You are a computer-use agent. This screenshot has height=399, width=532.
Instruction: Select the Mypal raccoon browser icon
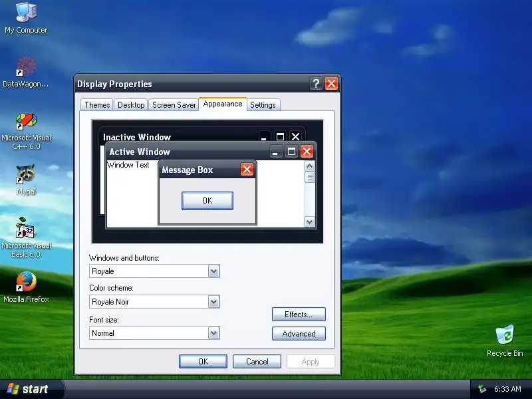tap(26, 180)
